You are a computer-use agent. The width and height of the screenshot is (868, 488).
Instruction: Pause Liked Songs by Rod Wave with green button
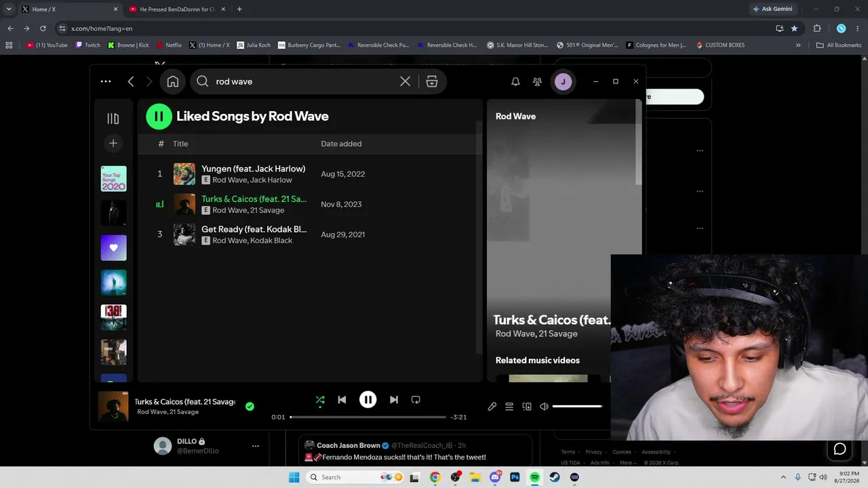159,116
